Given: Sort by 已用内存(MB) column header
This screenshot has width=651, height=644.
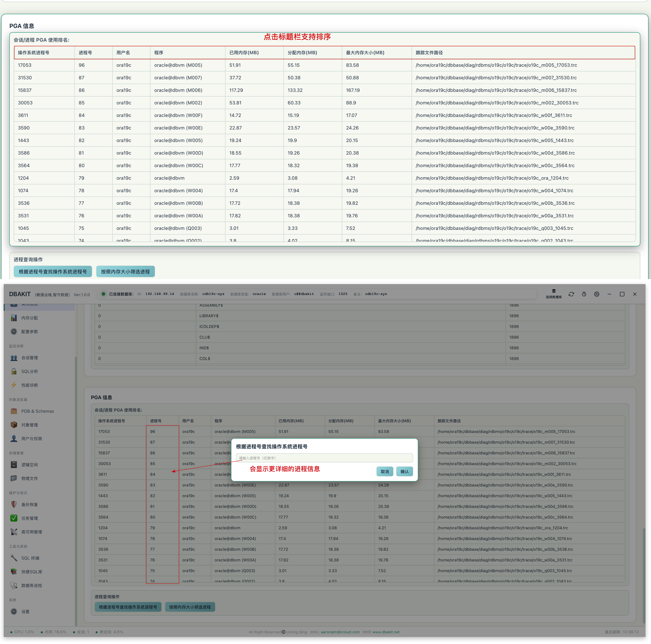Looking at the screenshot, I should (x=244, y=53).
